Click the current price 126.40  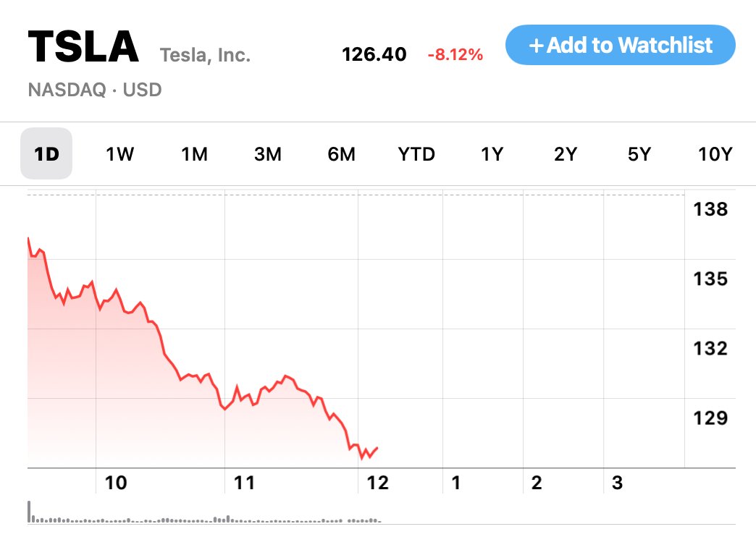click(374, 54)
